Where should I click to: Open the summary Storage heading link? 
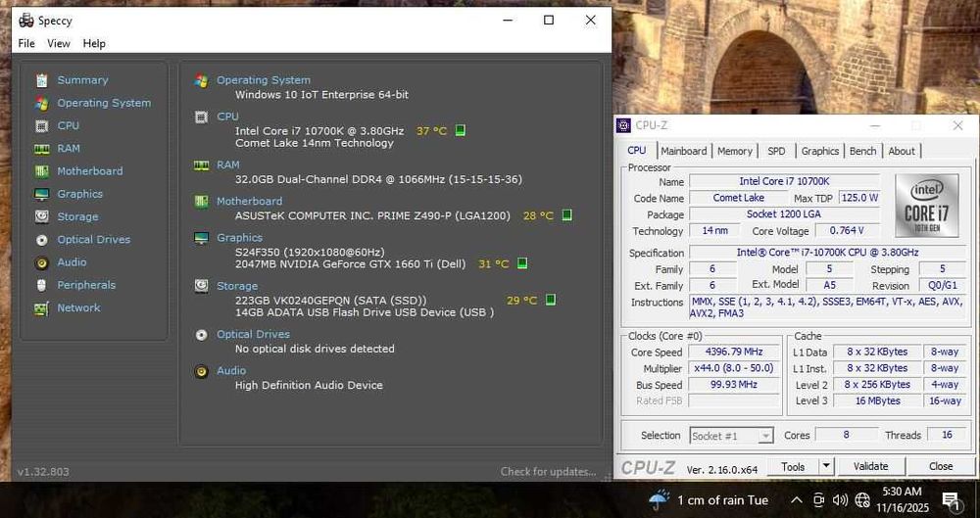pyautogui.click(x=237, y=286)
